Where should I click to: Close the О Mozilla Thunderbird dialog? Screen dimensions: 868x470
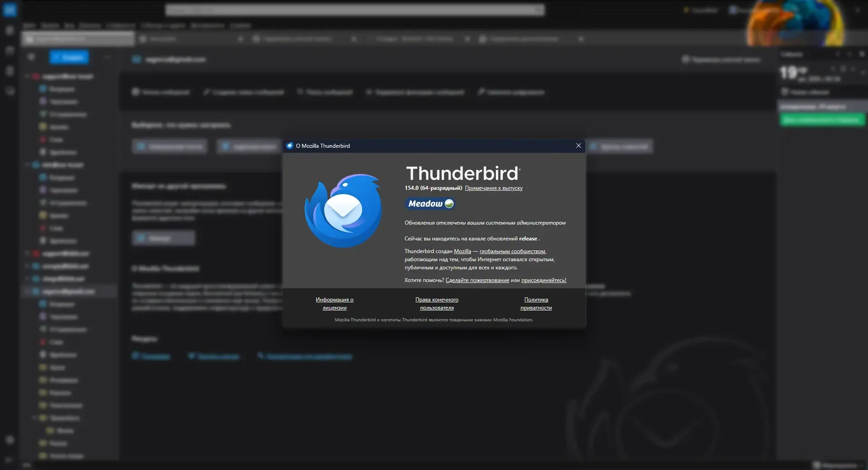[x=578, y=146]
